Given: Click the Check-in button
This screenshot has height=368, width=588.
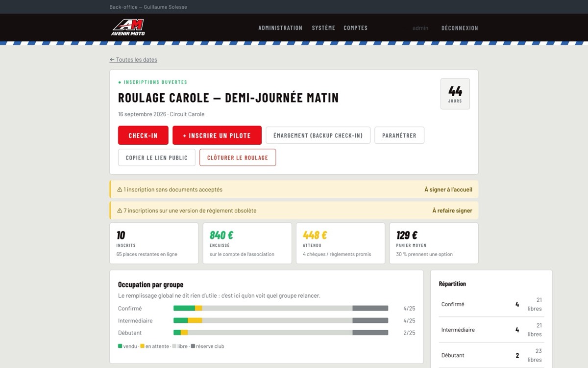Looking at the screenshot, I should [143, 135].
